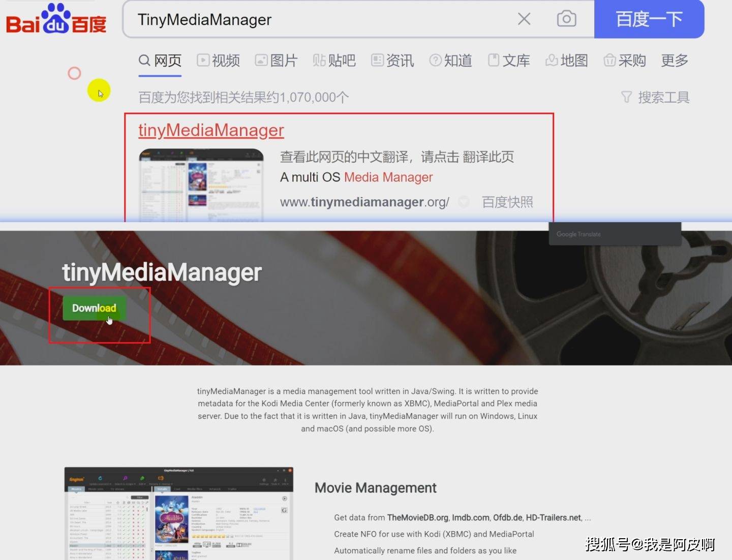The width and height of the screenshot is (732, 560).
Task: Click the tinyMediaManager hero title
Action: pos(162,272)
